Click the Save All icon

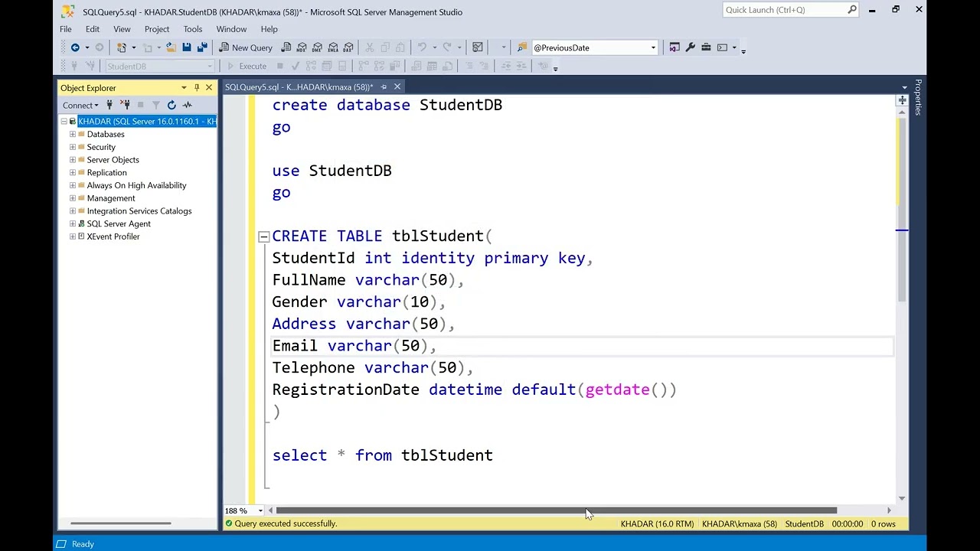[202, 47]
